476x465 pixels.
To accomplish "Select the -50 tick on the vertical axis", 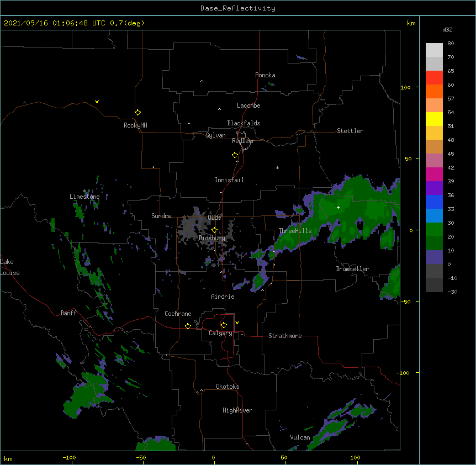I will pyautogui.click(x=405, y=302).
